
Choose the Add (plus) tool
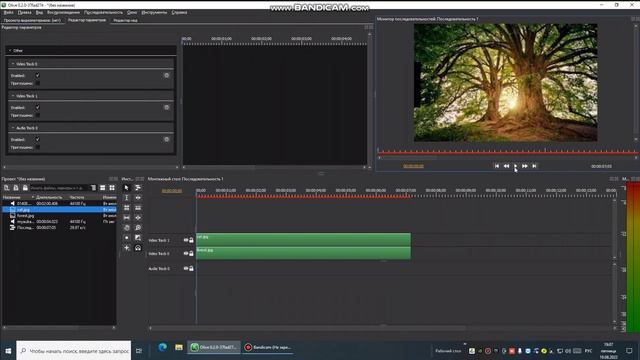point(127,248)
